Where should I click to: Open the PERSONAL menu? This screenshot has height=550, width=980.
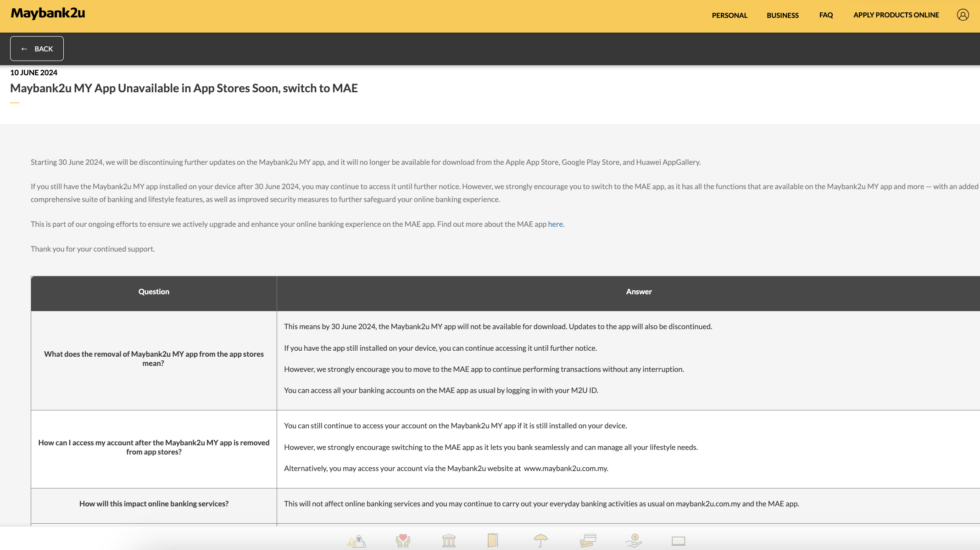[729, 15]
